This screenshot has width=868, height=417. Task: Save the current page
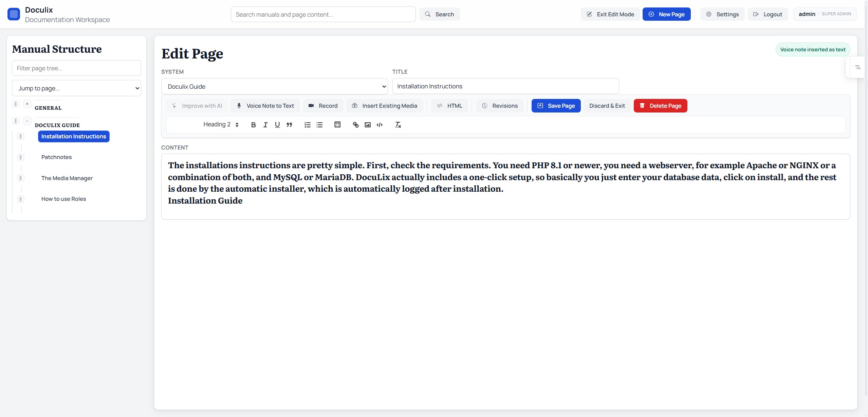[556, 106]
